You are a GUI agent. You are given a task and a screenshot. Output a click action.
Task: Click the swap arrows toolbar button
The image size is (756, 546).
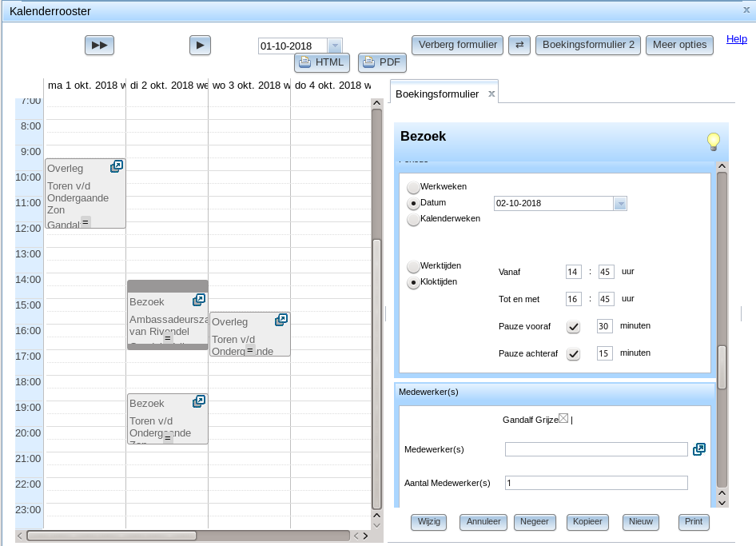(519, 45)
